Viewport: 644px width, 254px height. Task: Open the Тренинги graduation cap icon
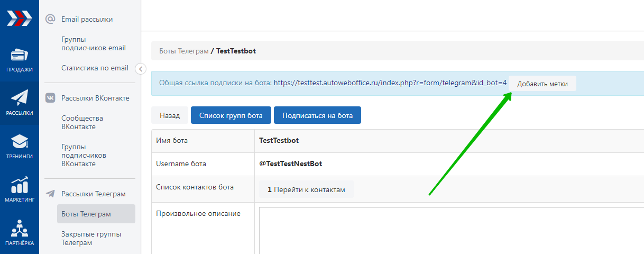tap(19, 142)
